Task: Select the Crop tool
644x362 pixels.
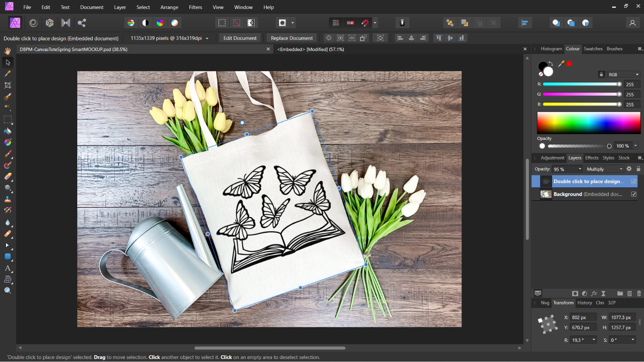Action: (x=7, y=85)
